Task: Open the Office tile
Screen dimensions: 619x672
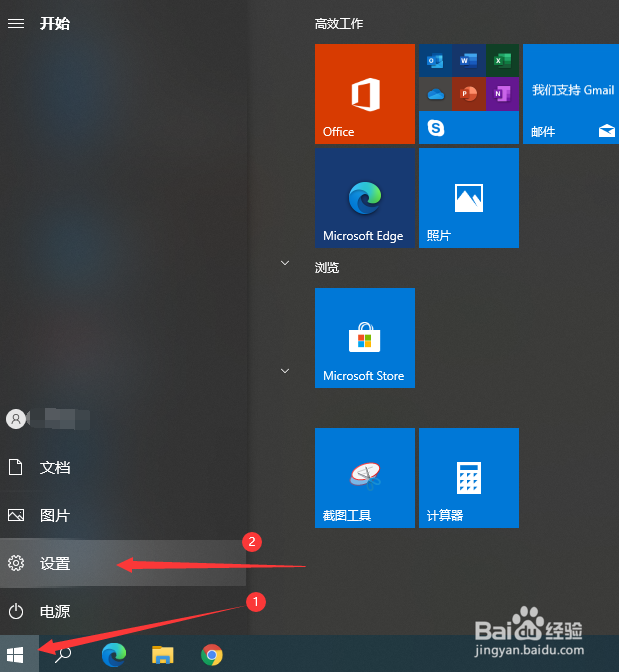Action: [365, 94]
